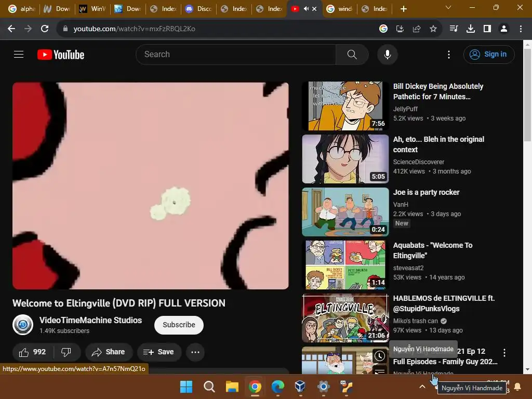The height and width of the screenshot is (399, 532).
Task: Expand the tab search dropdown
Action: click(x=448, y=7)
